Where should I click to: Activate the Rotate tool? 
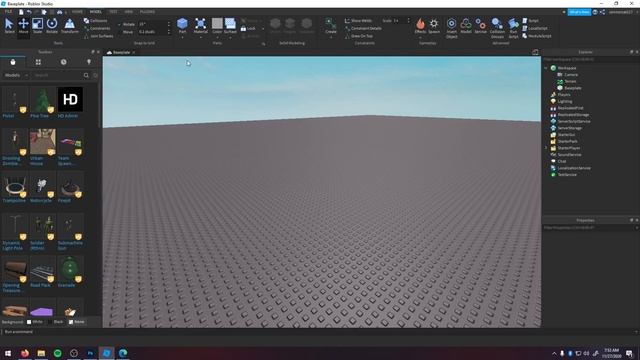[x=52, y=25]
